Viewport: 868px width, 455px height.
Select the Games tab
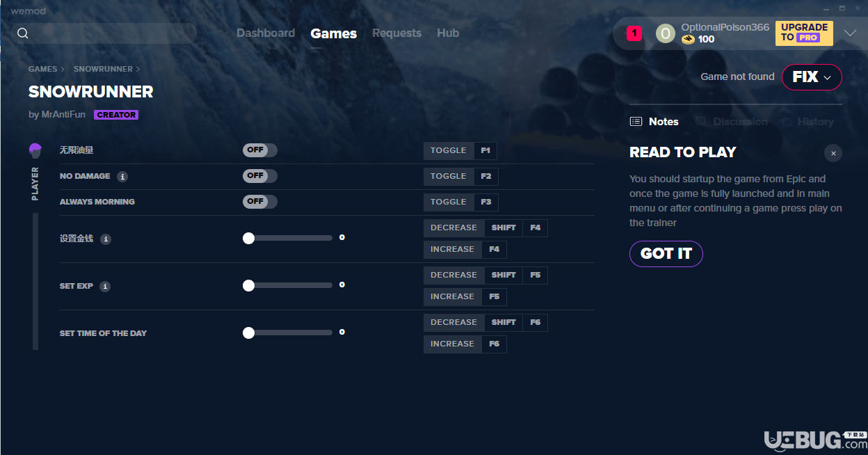click(x=334, y=33)
